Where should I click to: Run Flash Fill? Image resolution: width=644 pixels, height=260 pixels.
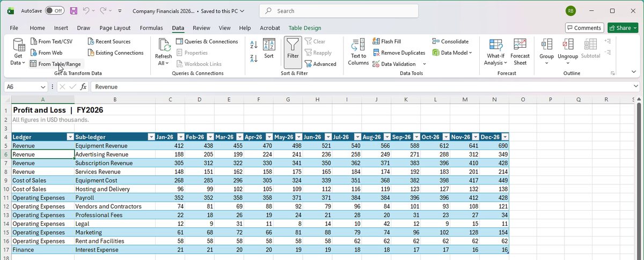[386, 41]
